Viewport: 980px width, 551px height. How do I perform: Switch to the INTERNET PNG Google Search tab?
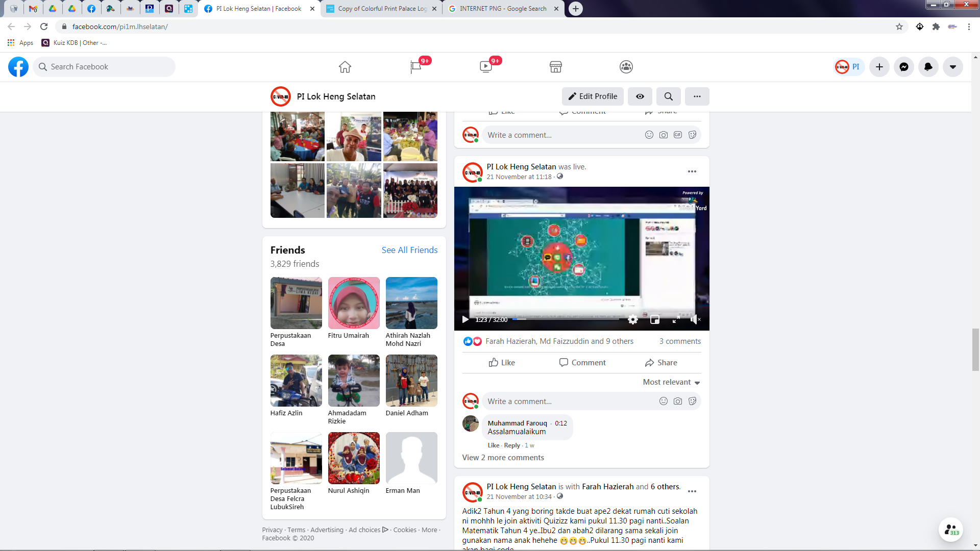(x=503, y=9)
